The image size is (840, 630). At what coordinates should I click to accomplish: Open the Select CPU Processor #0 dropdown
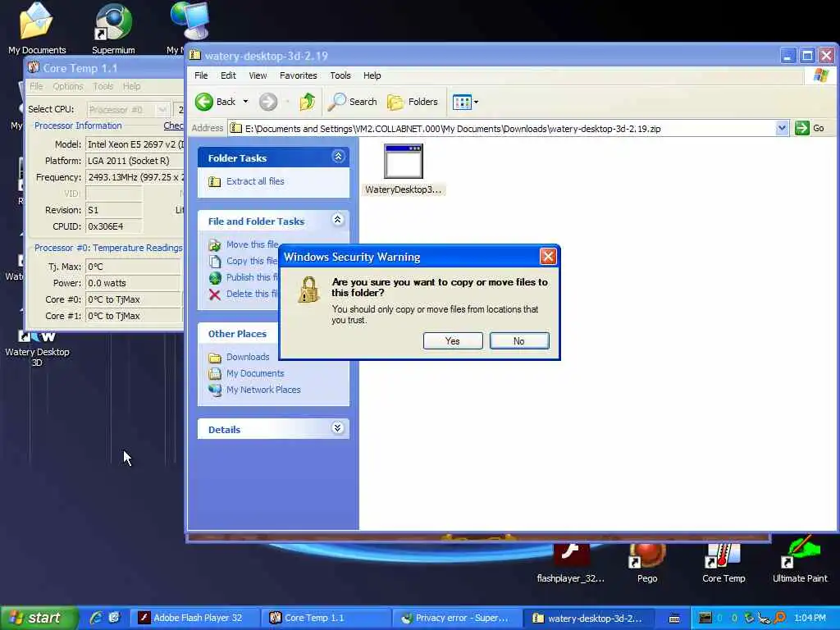click(129, 110)
